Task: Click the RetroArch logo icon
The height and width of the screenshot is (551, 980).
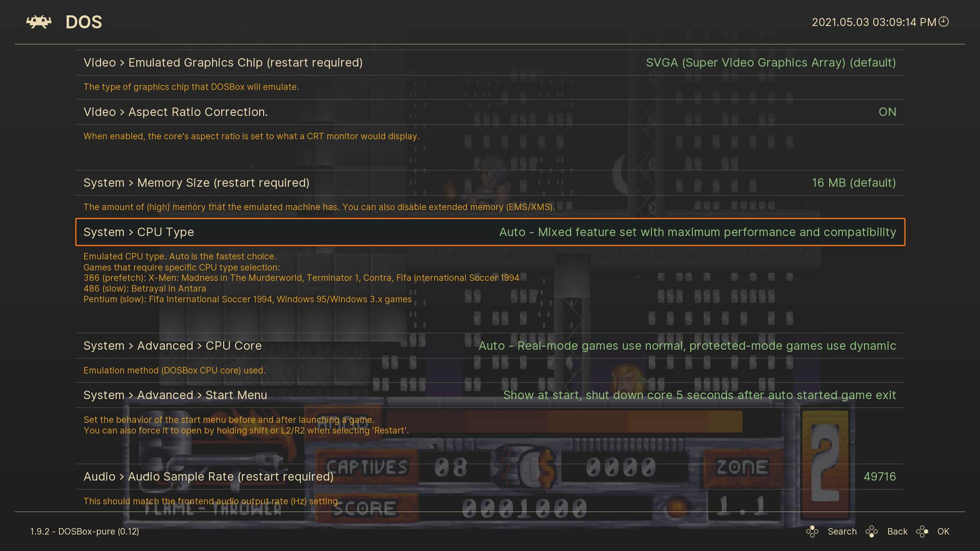Action: (x=38, y=22)
